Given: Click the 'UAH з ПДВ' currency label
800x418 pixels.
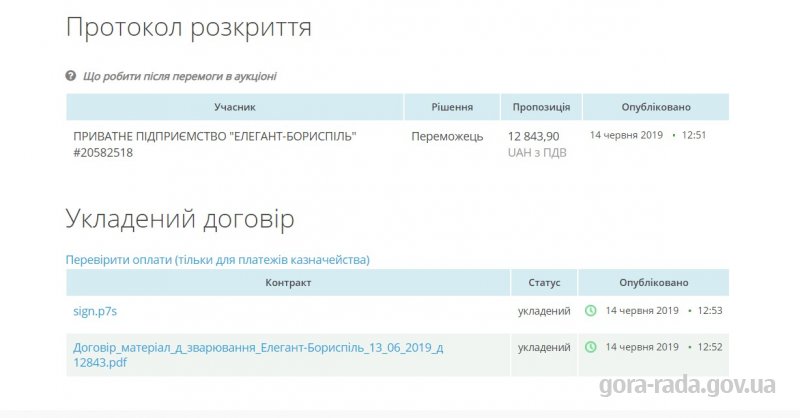Looking at the screenshot, I should click(537, 153).
